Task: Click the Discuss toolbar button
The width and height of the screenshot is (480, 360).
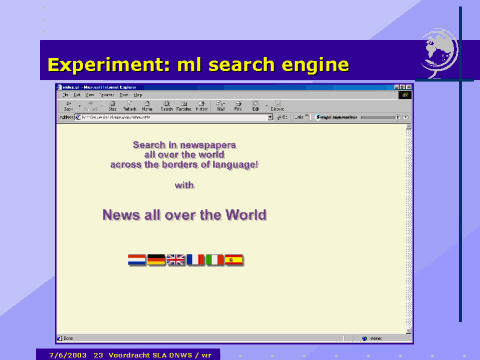Action: [277, 106]
